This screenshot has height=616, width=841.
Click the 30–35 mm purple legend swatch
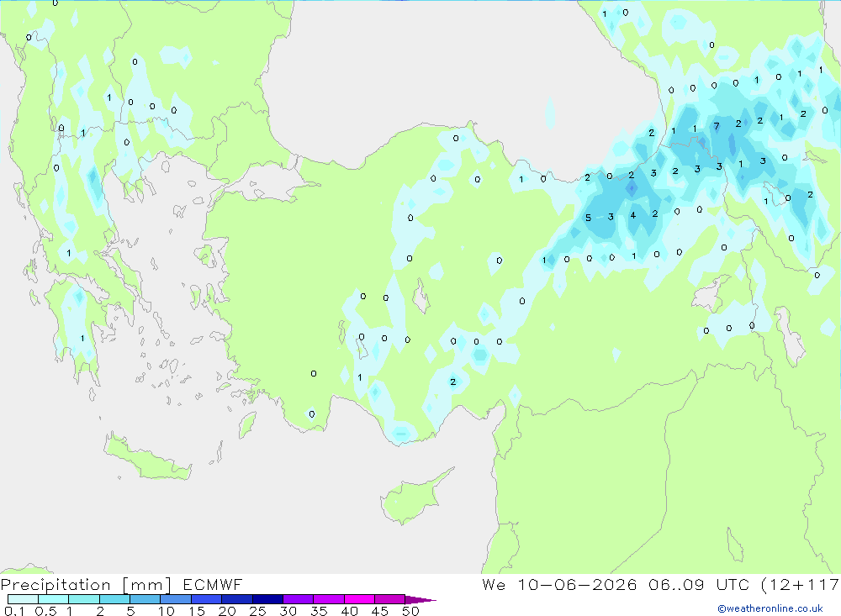(x=299, y=599)
